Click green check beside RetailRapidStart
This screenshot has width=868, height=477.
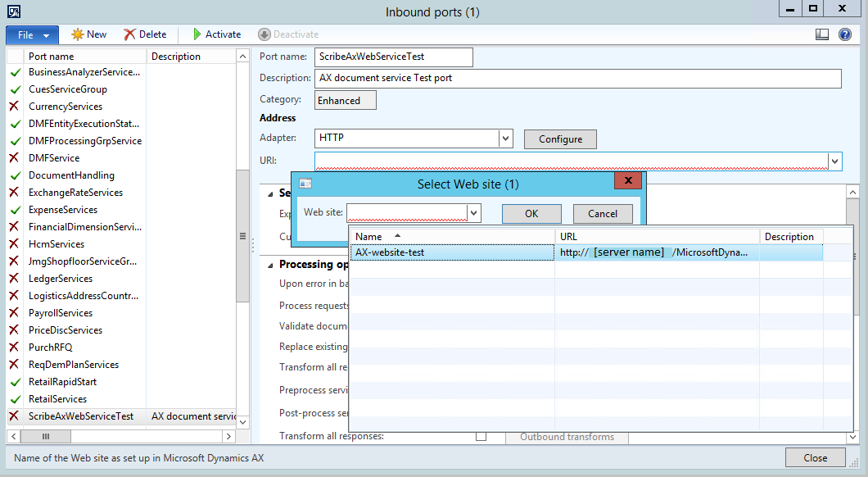16,382
